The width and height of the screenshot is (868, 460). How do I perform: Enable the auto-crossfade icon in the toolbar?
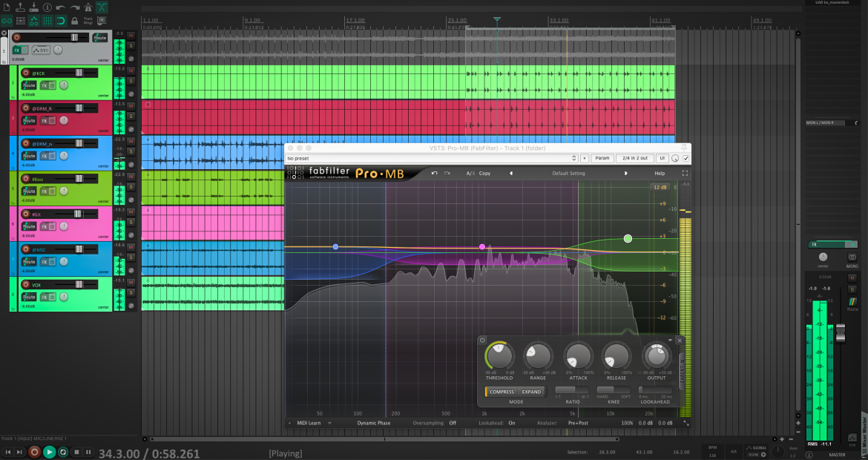pyautogui.click(x=102, y=7)
